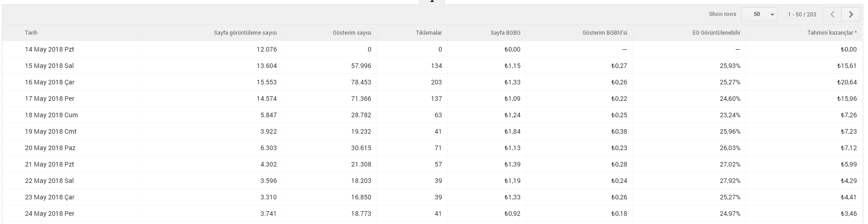Go to previous page of rows

tap(832, 15)
